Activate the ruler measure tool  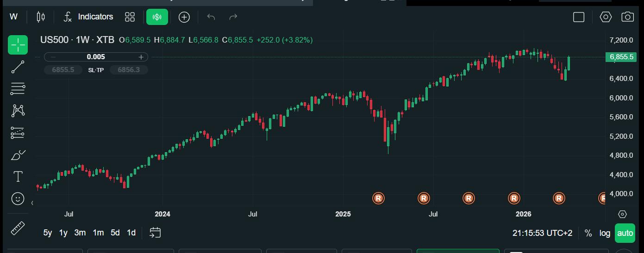[x=18, y=228]
